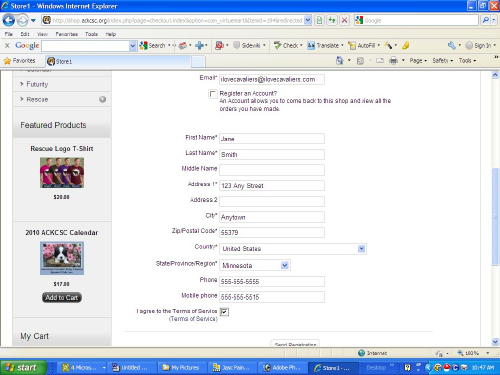This screenshot has width=500, height=375.
Task: Click the yellow highlighter icon
Action: click(406, 45)
